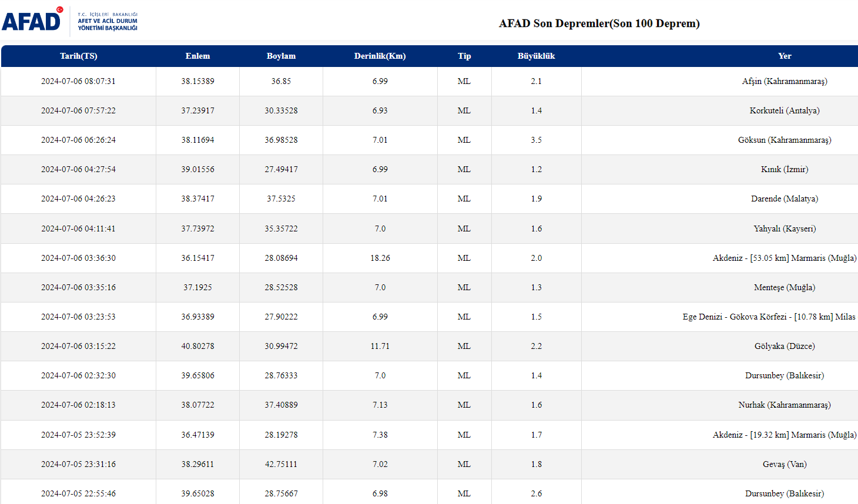Click location Nurhak (Kahramanmaraş)
Image resolution: width=858 pixels, height=504 pixels.
click(x=785, y=405)
